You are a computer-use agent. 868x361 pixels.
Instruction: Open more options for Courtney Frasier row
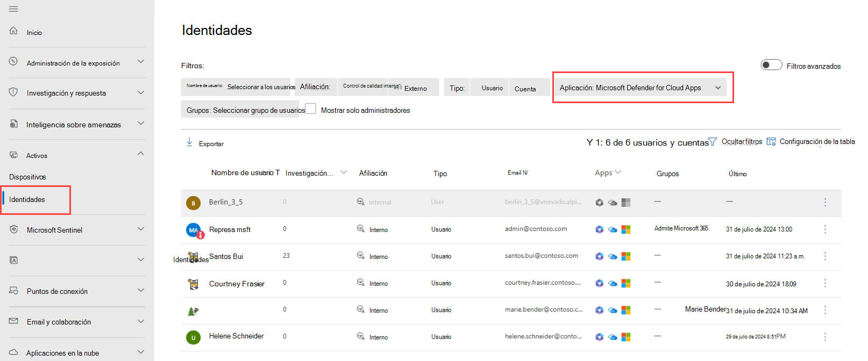[x=825, y=283]
